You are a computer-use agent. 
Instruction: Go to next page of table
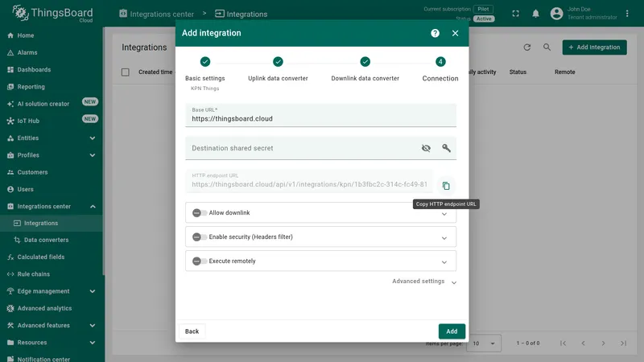point(603,343)
